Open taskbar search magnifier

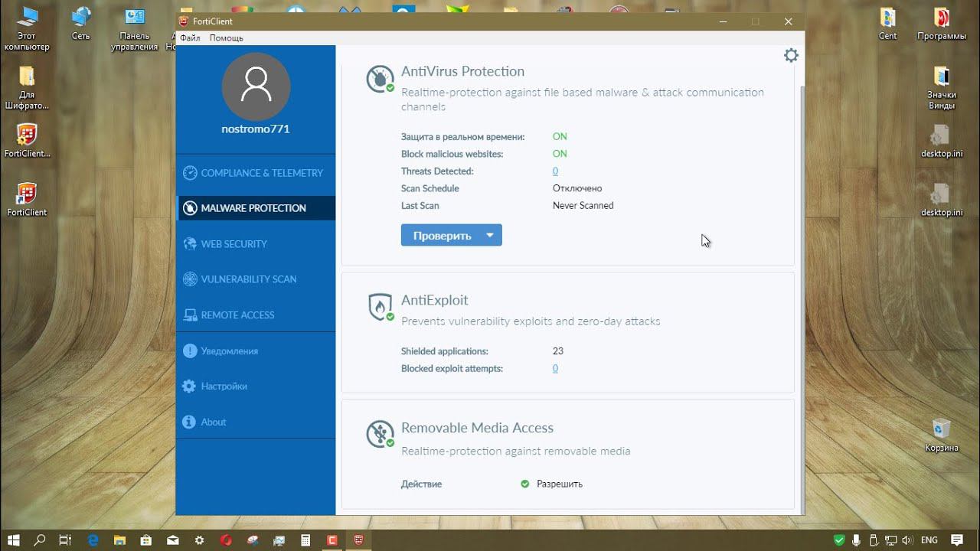(x=40, y=540)
